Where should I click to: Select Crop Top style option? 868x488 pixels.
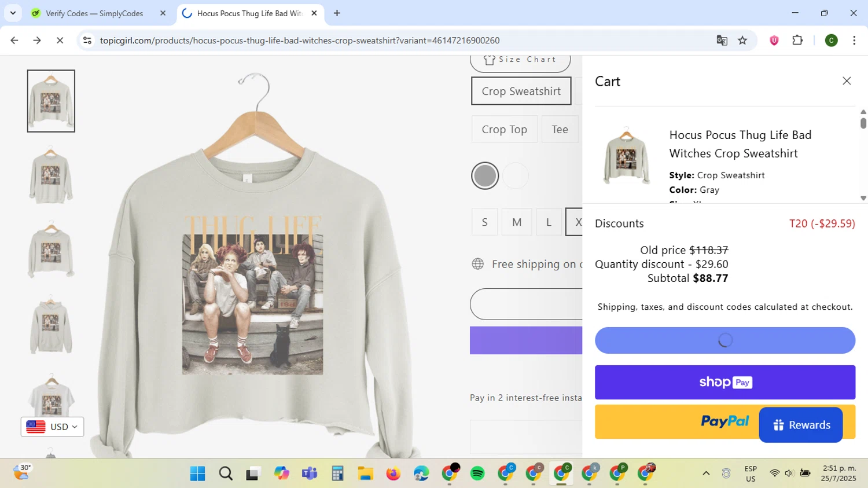pos(505,130)
